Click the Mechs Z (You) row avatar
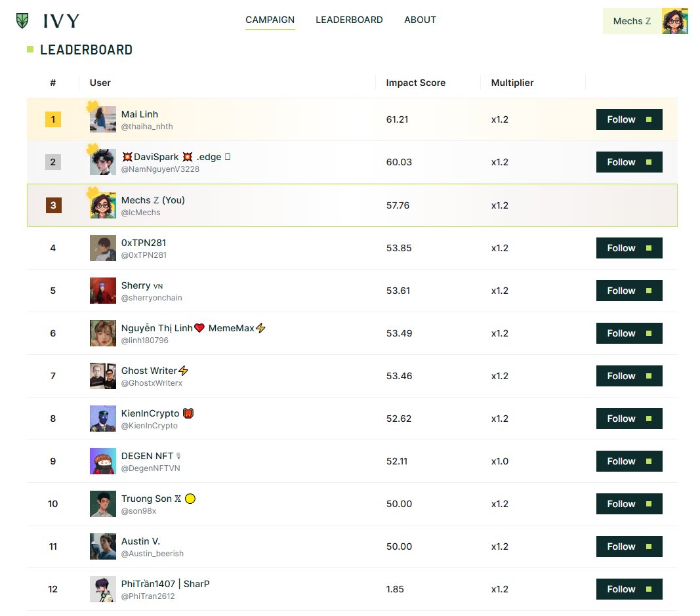 103,205
